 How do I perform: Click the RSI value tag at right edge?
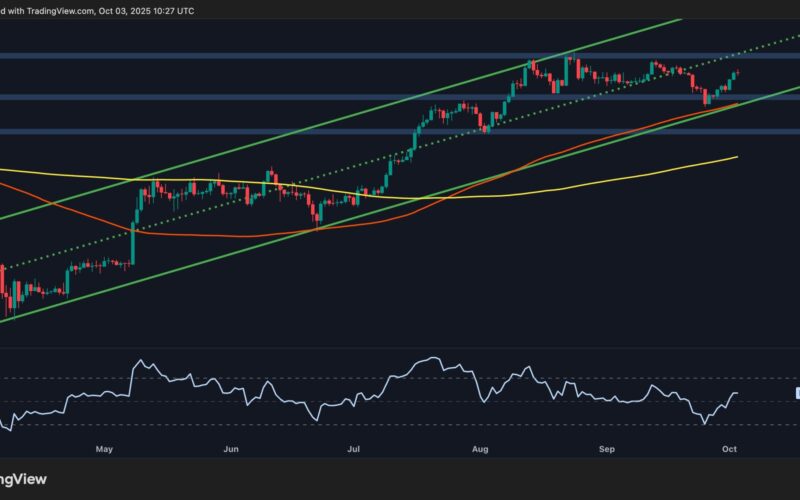(x=796, y=394)
